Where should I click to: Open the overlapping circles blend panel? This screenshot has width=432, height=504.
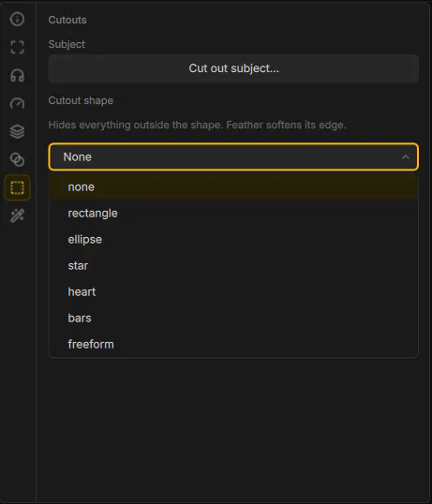(x=17, y=159)
